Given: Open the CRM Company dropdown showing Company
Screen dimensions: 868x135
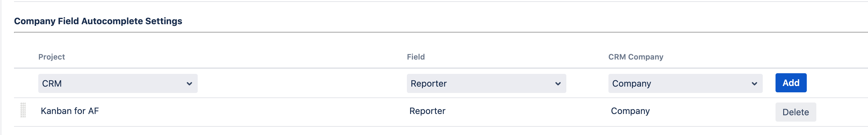Looking at the screenshot, I should [685, 83].
